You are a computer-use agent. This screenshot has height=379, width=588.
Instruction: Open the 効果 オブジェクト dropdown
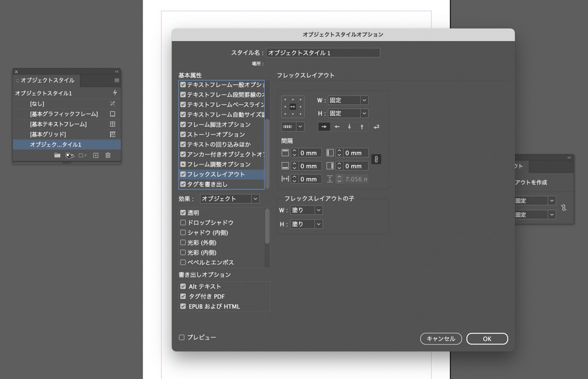click(x=229, y=199)
